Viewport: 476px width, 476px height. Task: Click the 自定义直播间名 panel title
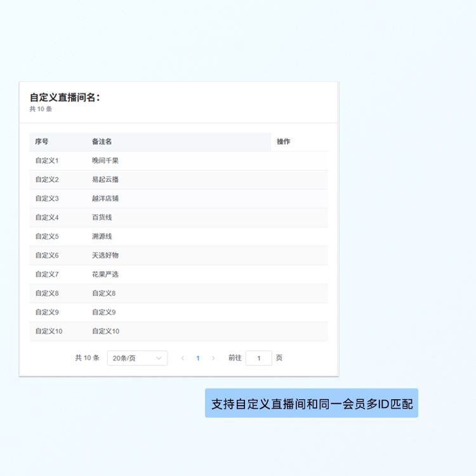tap(65, 98)
